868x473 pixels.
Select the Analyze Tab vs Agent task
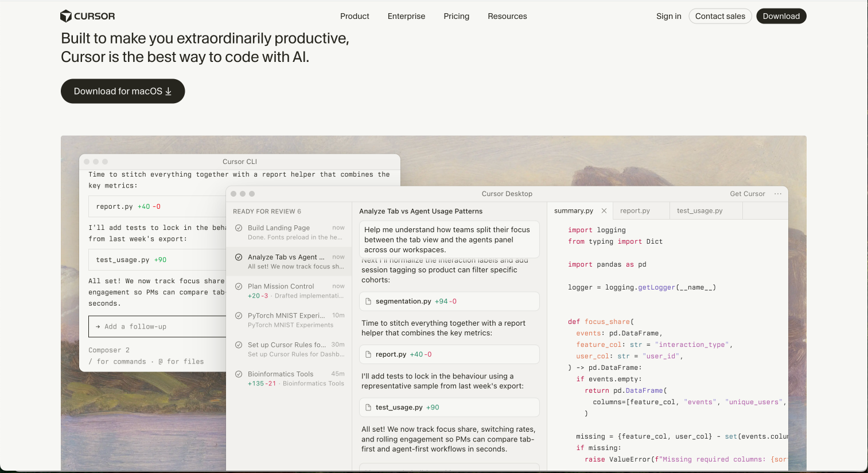tap(289, 261)
